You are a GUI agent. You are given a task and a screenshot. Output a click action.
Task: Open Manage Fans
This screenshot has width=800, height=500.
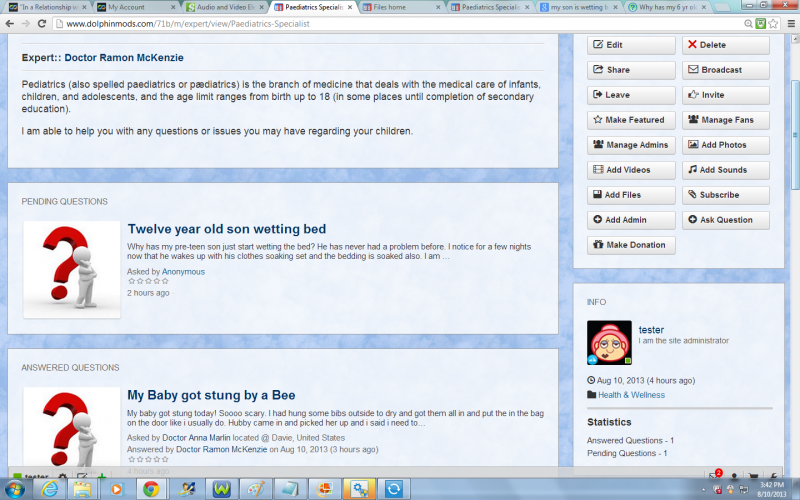(x=726, y=120)
